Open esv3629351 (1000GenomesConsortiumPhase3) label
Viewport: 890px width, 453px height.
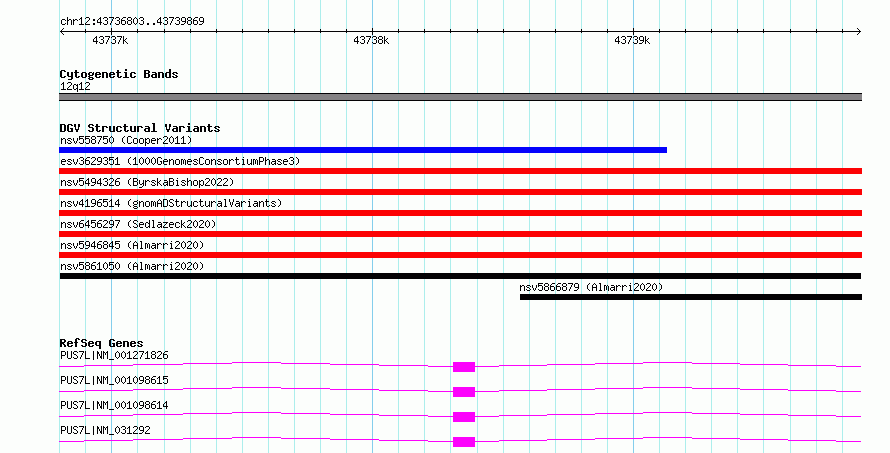point(180,161)
